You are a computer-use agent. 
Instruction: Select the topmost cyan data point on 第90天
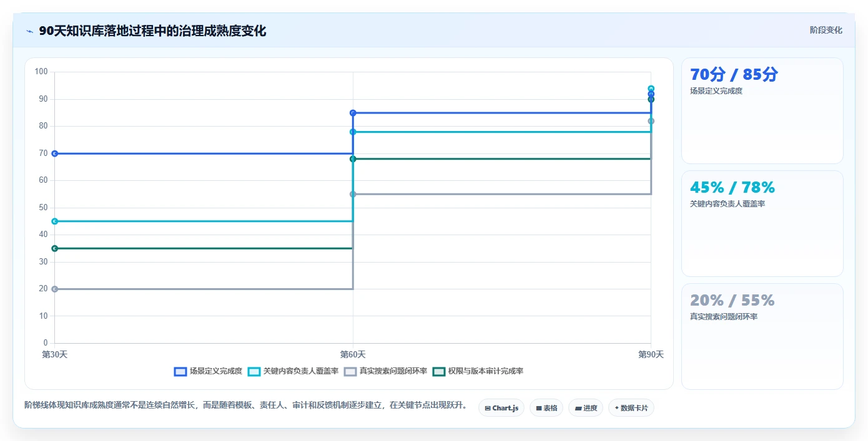point(651,89)
